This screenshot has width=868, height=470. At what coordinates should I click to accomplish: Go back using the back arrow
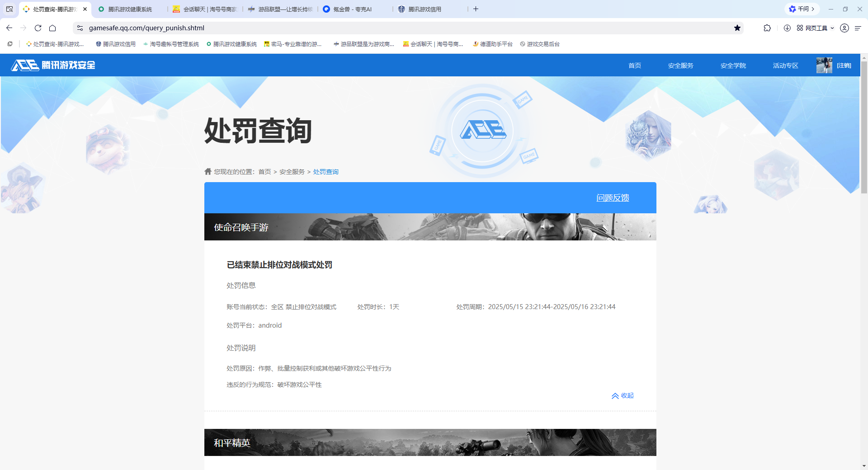pyautogui.click(x=9, y=28)
